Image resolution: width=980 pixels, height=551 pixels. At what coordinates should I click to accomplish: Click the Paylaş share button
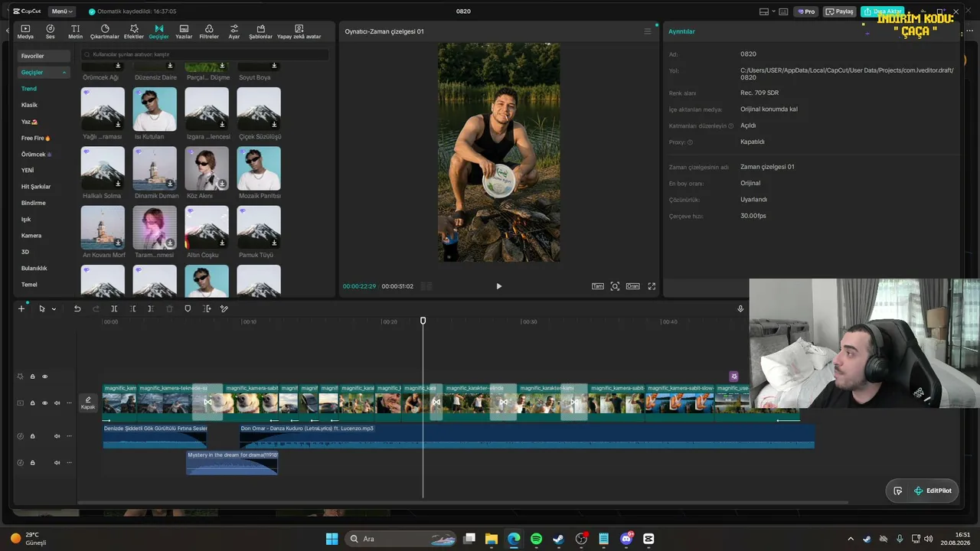point(840,11)
